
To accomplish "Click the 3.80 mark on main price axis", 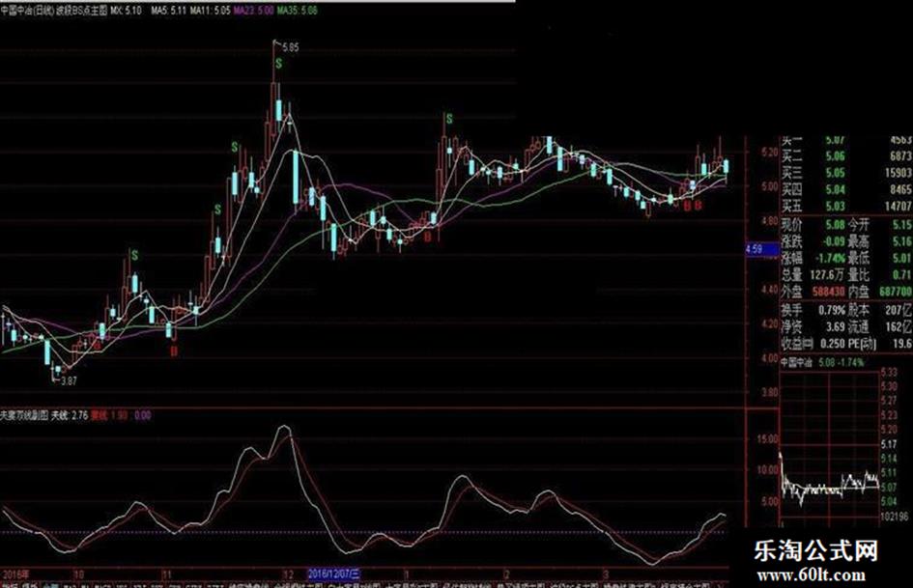I will (x=770, y=392).
